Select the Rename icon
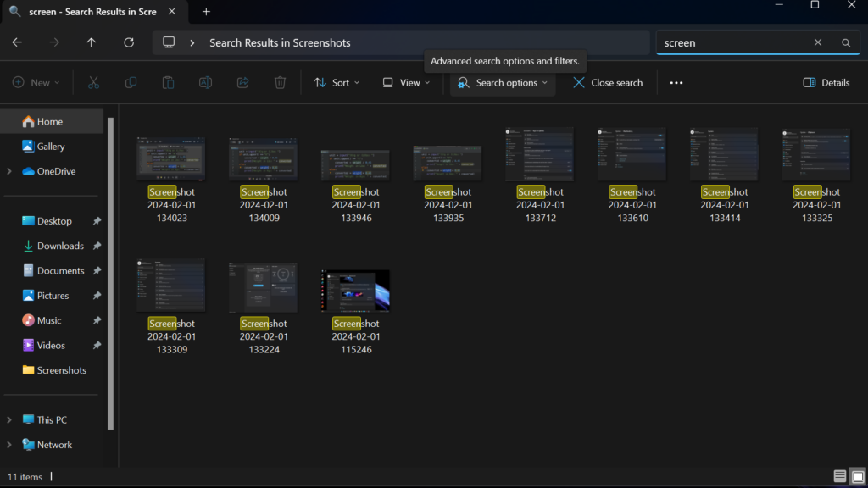 (x=205, y=82)
